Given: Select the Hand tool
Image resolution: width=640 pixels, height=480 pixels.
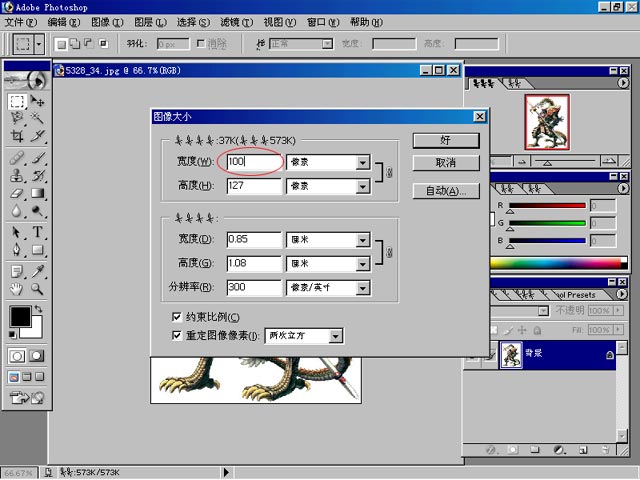Looking at the screenshot, I should coord(17,289).
